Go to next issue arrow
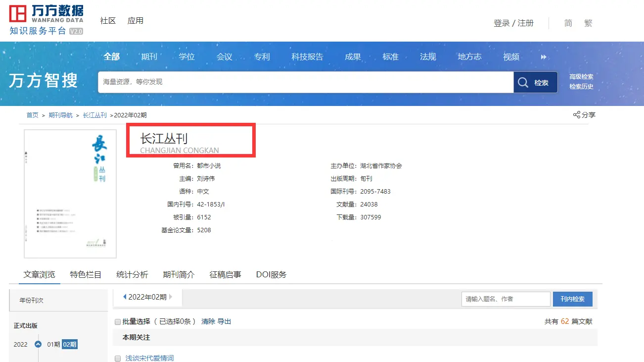Viewport: 644px width, 362px height. 171,297
